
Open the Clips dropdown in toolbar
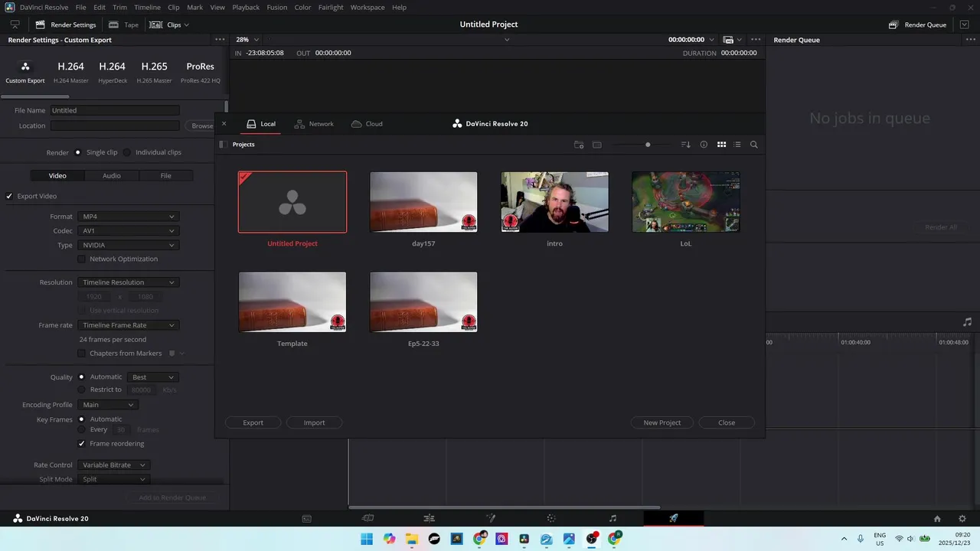coord(169,24)
